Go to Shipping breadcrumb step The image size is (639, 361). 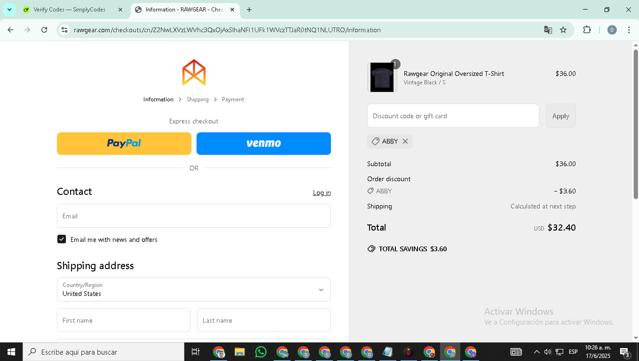[x=198, y=99]
